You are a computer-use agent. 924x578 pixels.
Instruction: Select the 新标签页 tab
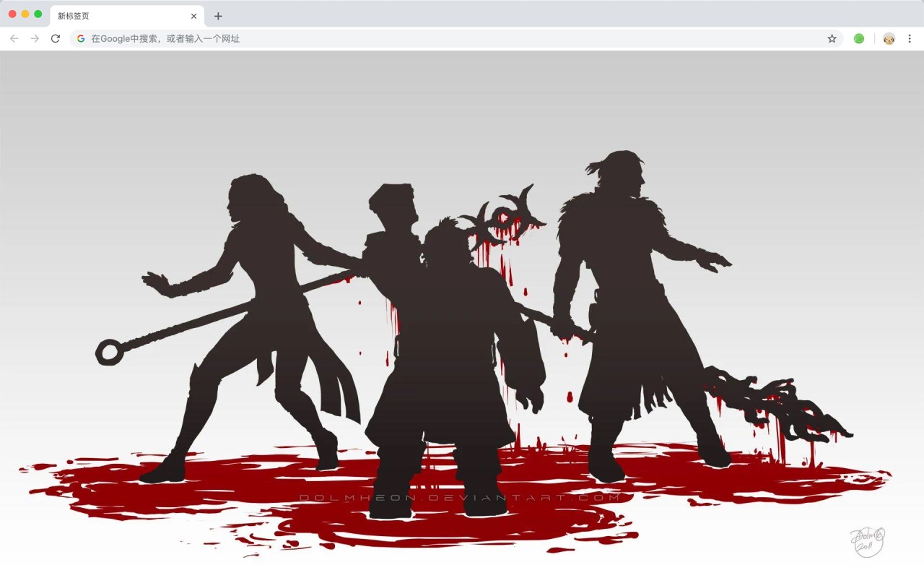127,16
